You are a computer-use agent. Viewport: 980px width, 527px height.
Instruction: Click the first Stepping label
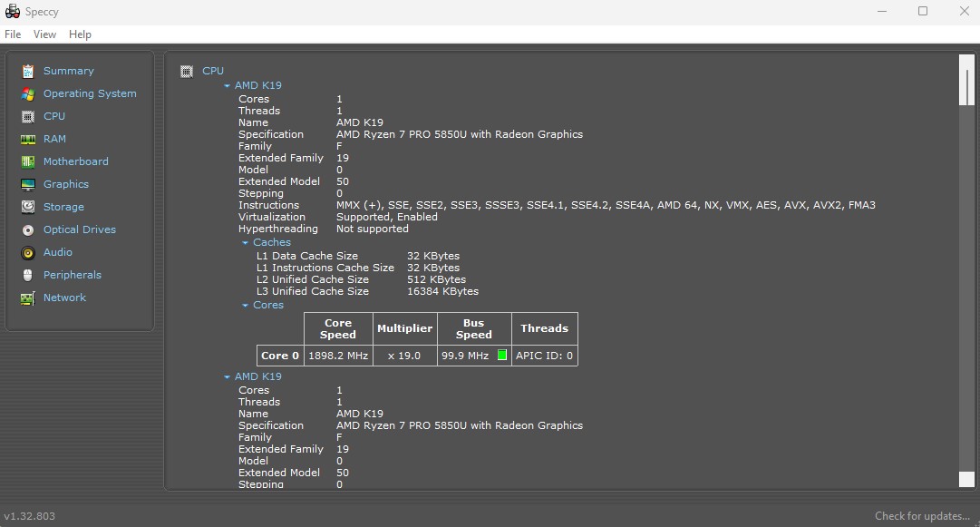pyautogui.click(x=260, y=193)
